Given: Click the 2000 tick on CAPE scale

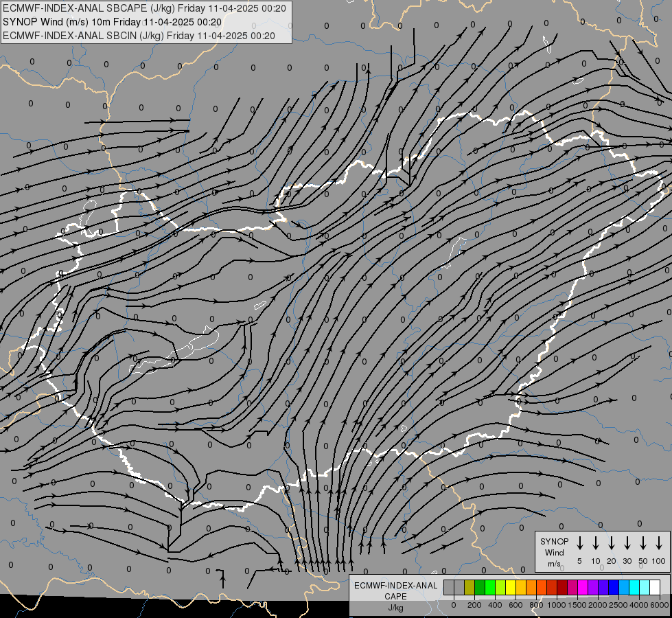Looking at the screenshot, I should 598,605.
